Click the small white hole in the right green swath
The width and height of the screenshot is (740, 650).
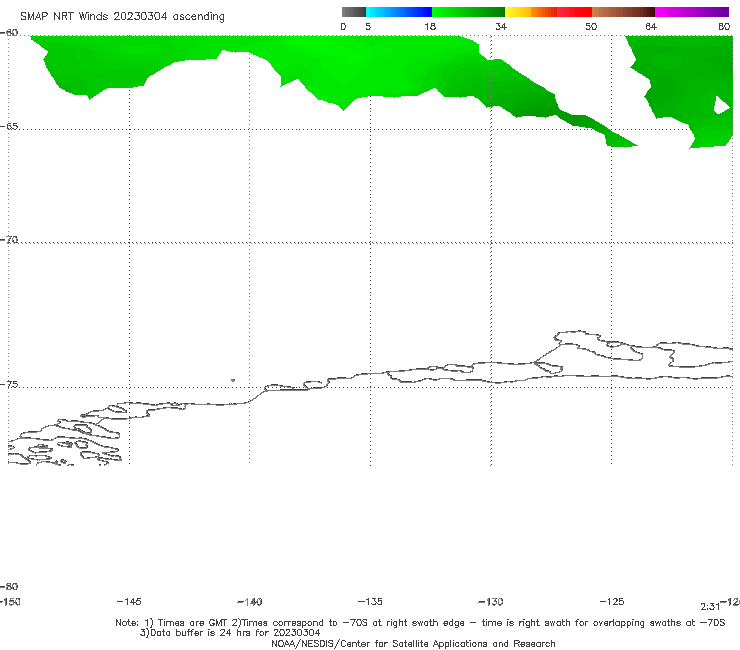(721, 105)
